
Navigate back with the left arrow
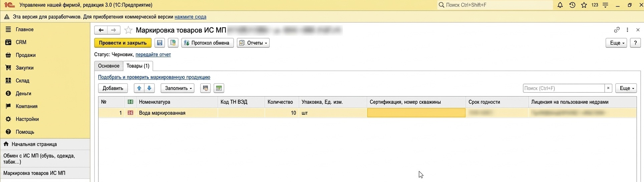coord(101,30)
